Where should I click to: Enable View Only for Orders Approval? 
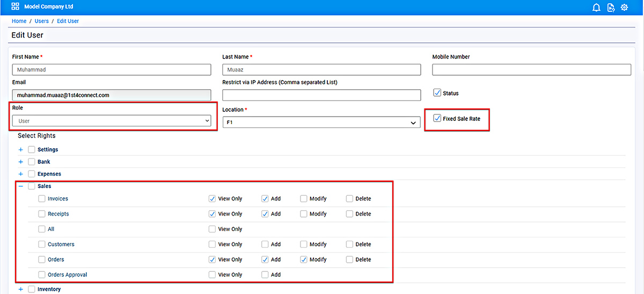tap(213, 275)
